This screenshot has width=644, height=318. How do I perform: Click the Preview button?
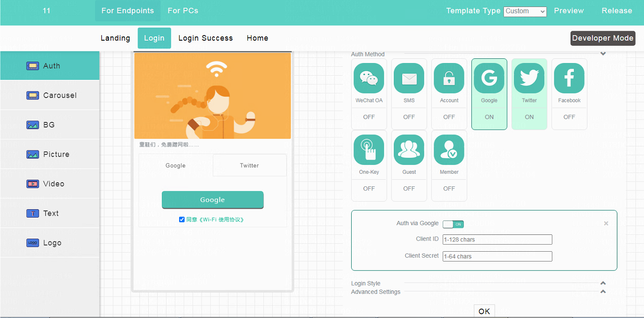pyautogui.click(x=569, y=11)
